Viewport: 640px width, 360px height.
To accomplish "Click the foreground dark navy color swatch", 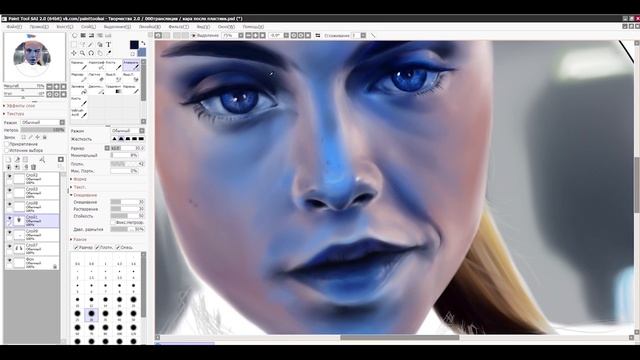I will point(134,45).
